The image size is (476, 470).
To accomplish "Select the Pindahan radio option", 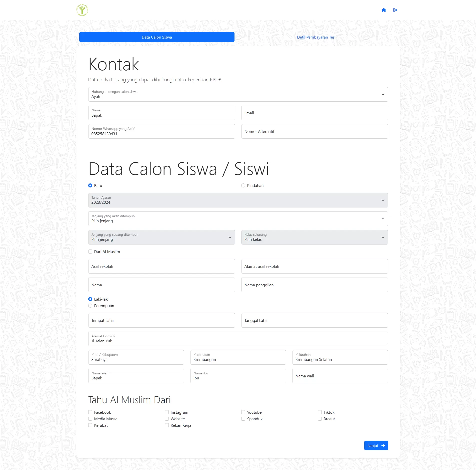I will pos(243,185).
